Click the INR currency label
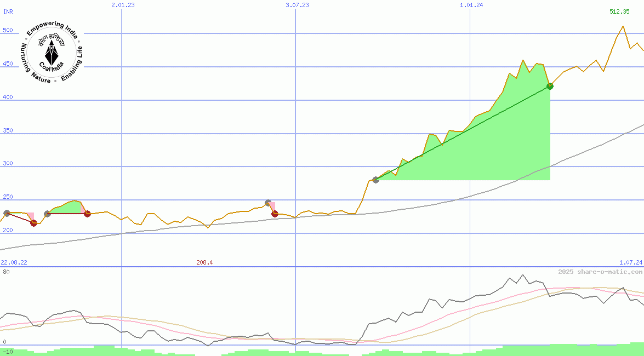The width and height of the screenshot is (644, 356). pyautogui.click(x=8, y=12)
